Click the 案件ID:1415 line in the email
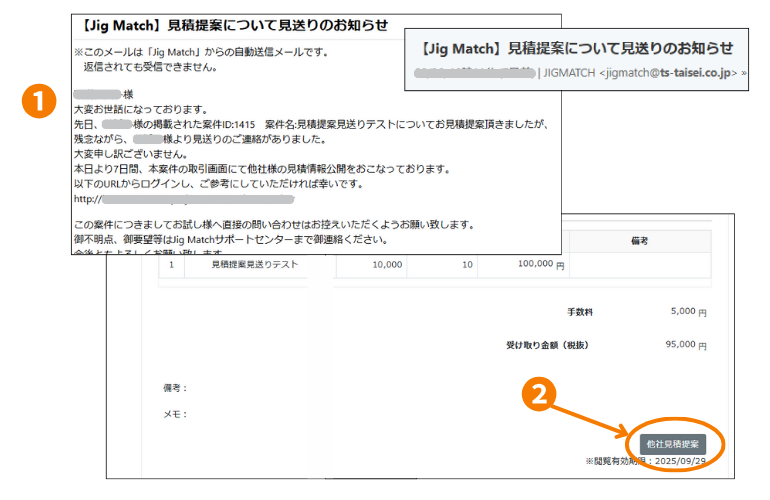The image size is (770, 500). tap(311, 124)
